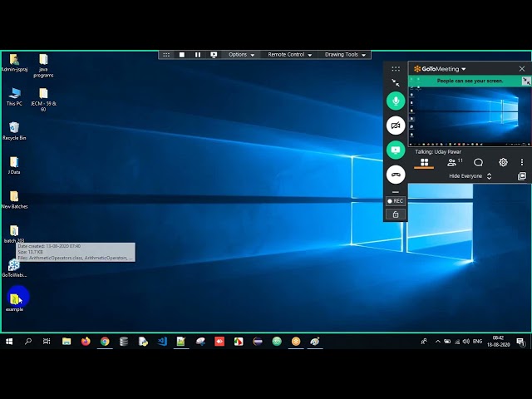Start recording with the REC button
Viewport: 532px width, 399px height.
pos(396,201)
